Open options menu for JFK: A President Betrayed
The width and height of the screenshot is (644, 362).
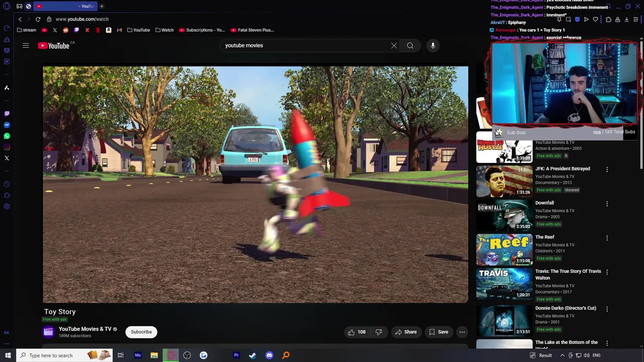pyautogui.click(x=607, y=169)
